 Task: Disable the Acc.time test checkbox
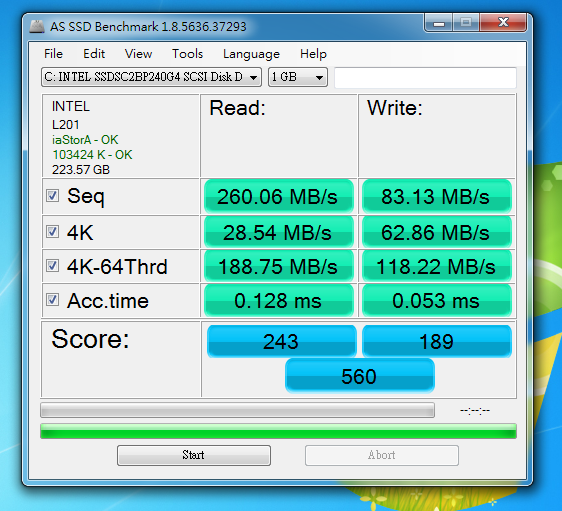click(52, 300)
